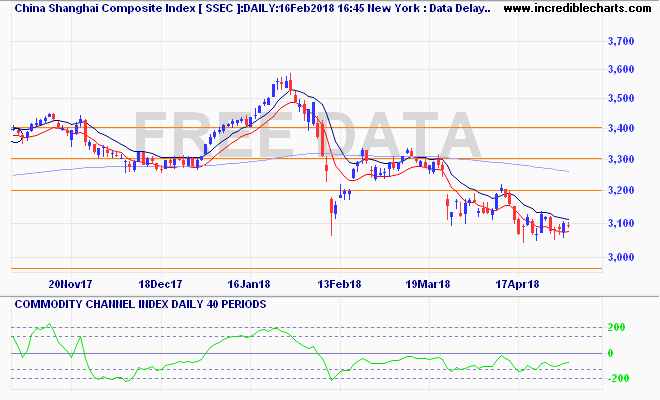The width and height of the screenshot is (660, 400).
Task: Click the 20Nov17 date label
Action: [70, 284]
